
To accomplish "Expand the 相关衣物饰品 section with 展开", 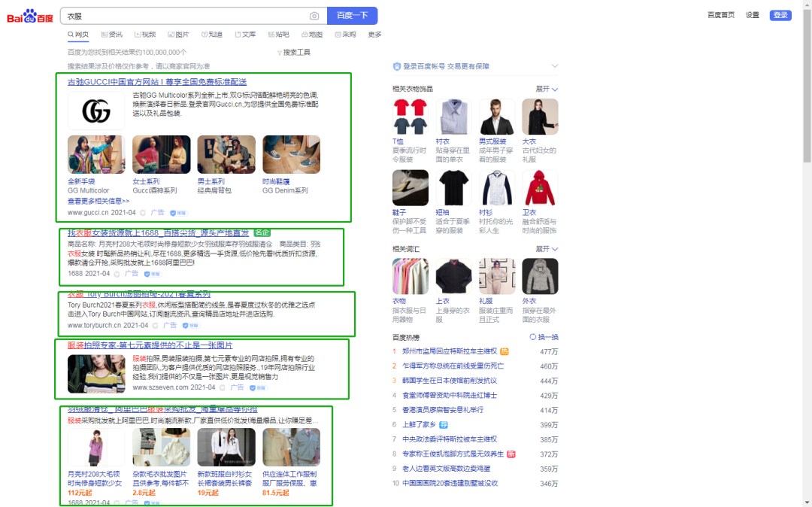I will click(x=547, y=89).
